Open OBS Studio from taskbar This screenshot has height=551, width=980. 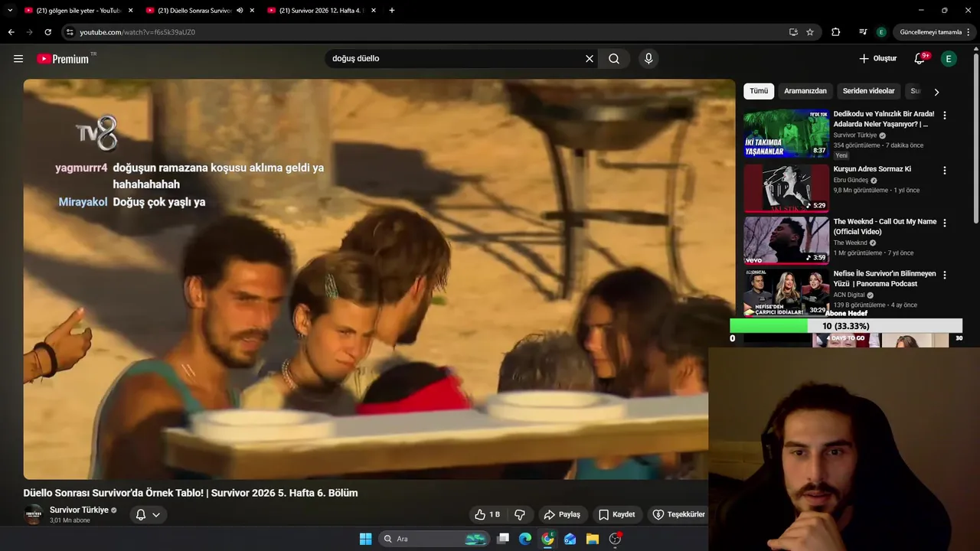(615, 539)
